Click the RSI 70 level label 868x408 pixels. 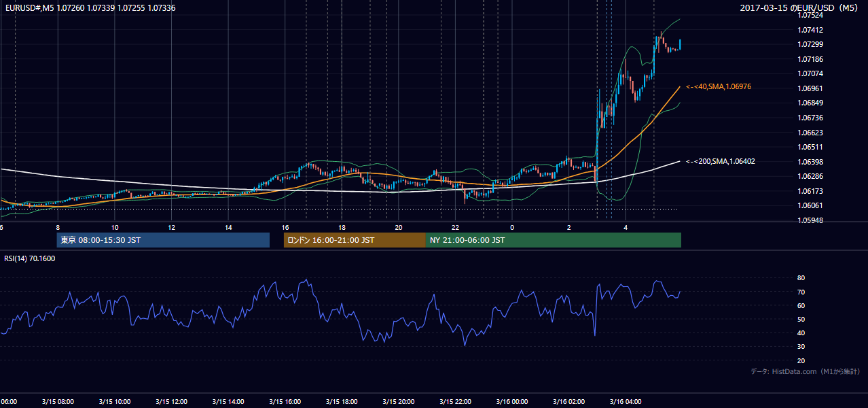tap(801, 292)
